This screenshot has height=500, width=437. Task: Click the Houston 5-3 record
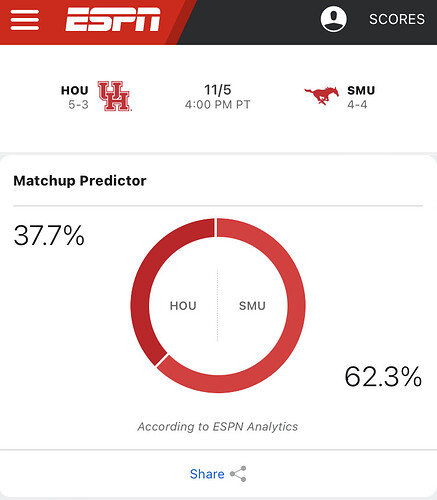click(78, 105)
